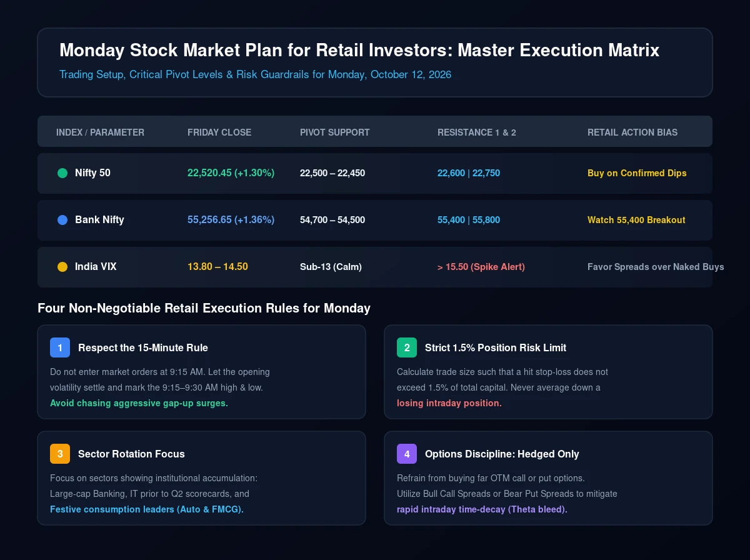Click Festive consumption leaders (Auto & FMCG) text
Screen dimensions: 750x560
147,509
